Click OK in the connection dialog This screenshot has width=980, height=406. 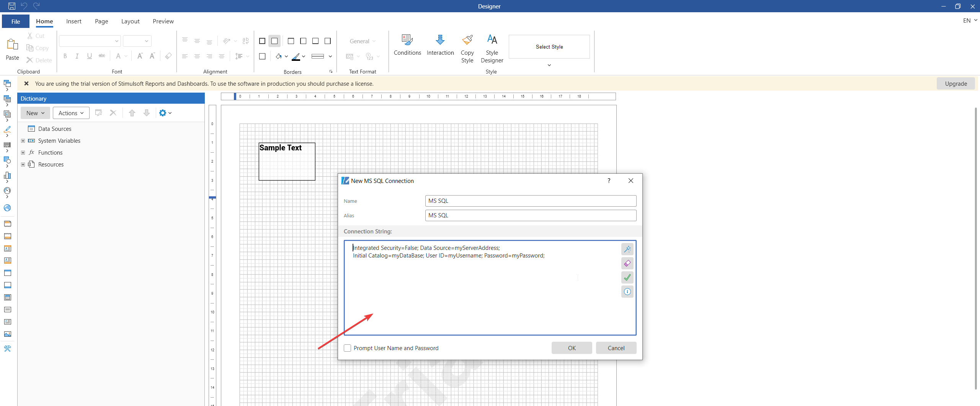tap(572, 348)
